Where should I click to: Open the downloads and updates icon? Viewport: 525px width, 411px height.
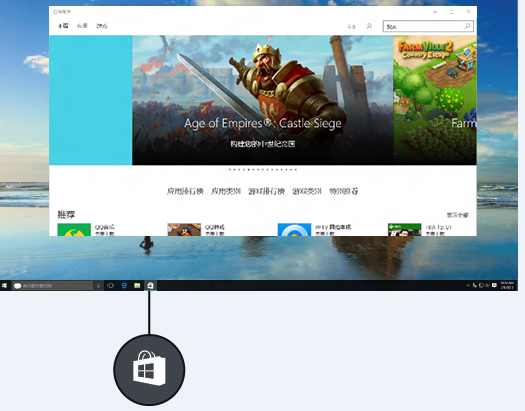click(x=351, y=26)
